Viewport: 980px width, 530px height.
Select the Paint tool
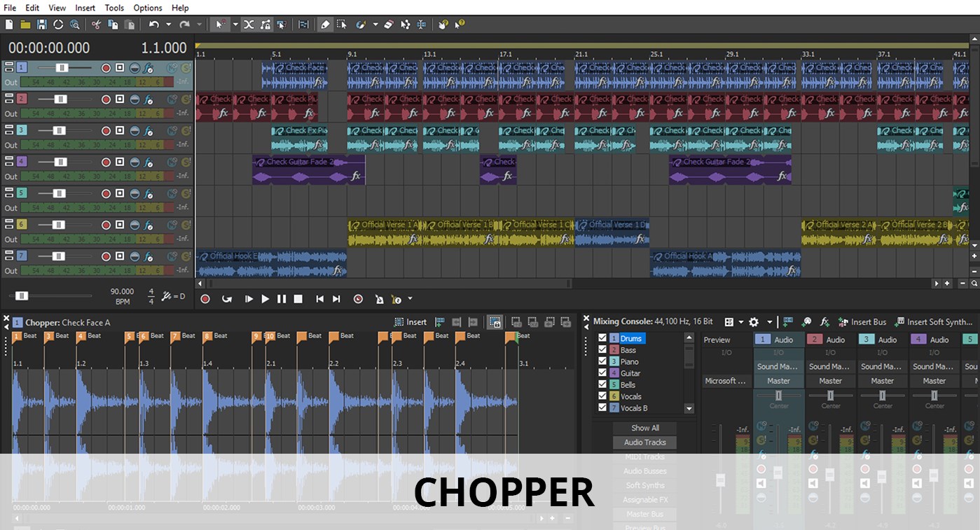(x=361, y=25)
